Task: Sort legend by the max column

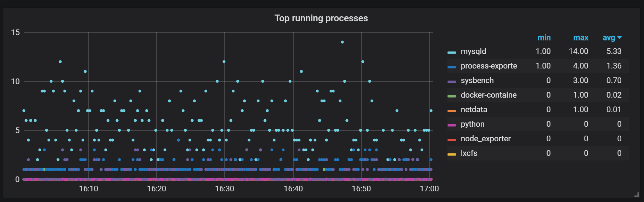Action: [x=581, y=38]
